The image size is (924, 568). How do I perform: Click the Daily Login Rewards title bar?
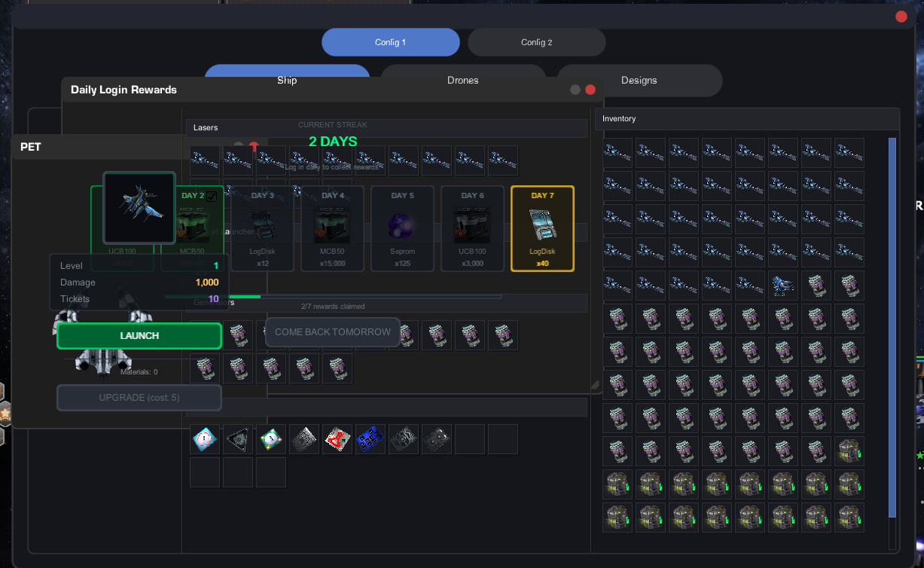331,90
